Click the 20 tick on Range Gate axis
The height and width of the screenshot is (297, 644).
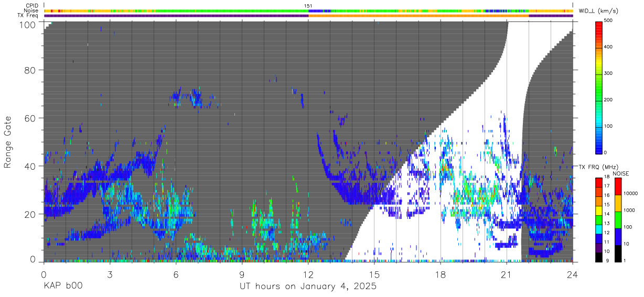pos(30,214)
